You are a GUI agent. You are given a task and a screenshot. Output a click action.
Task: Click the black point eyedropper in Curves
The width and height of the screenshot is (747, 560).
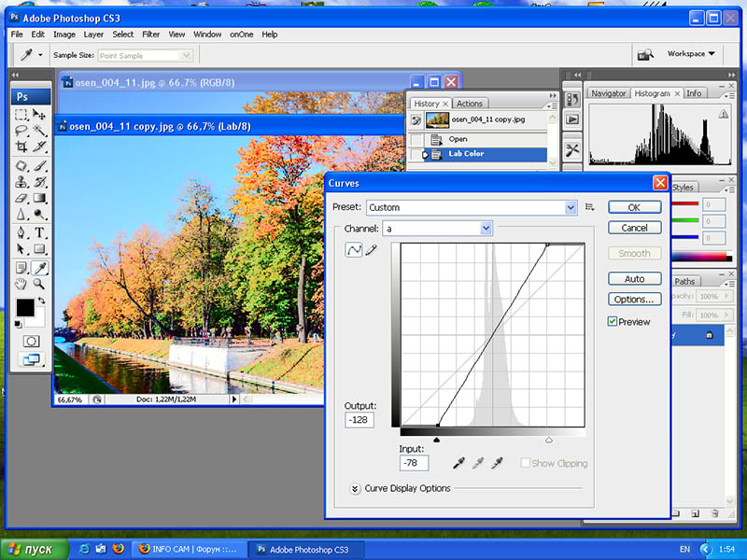coord(458,463)
